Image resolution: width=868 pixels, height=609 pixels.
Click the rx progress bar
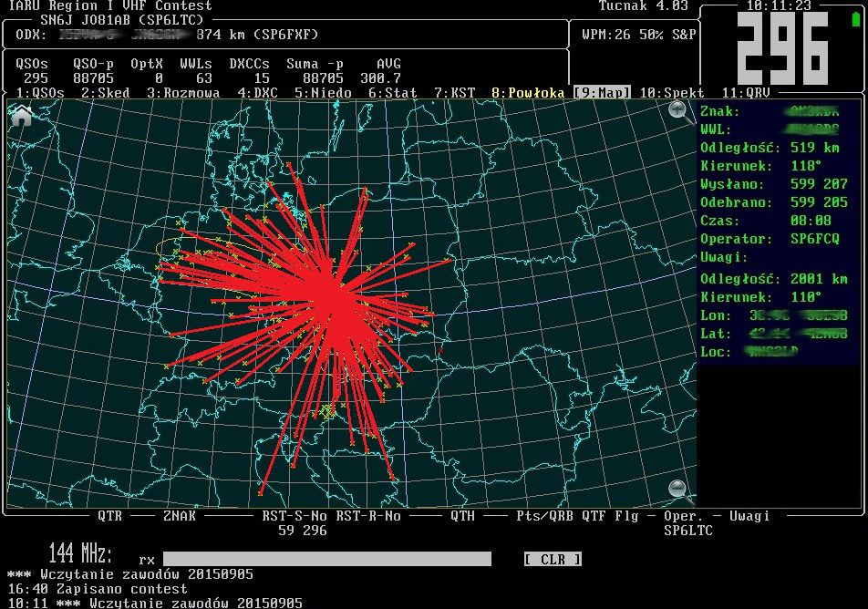coord(328,559)
